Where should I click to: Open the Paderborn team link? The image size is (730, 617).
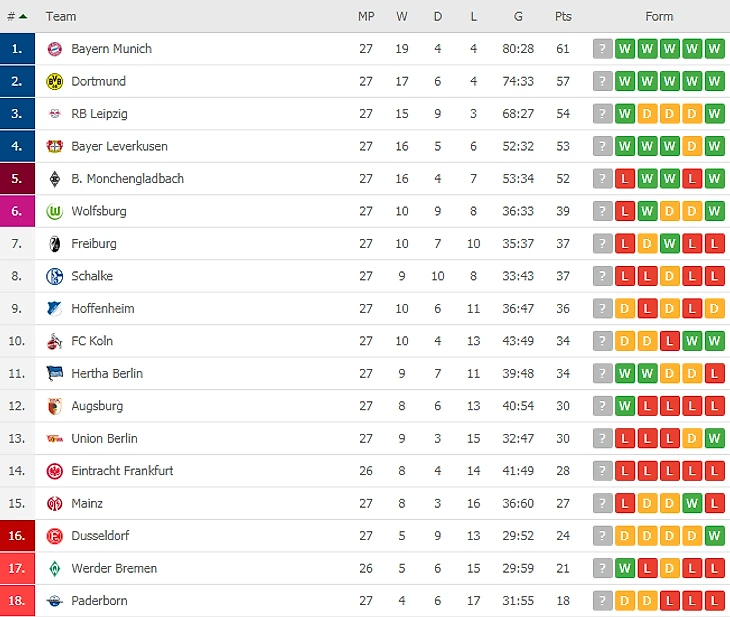(99, 601)
